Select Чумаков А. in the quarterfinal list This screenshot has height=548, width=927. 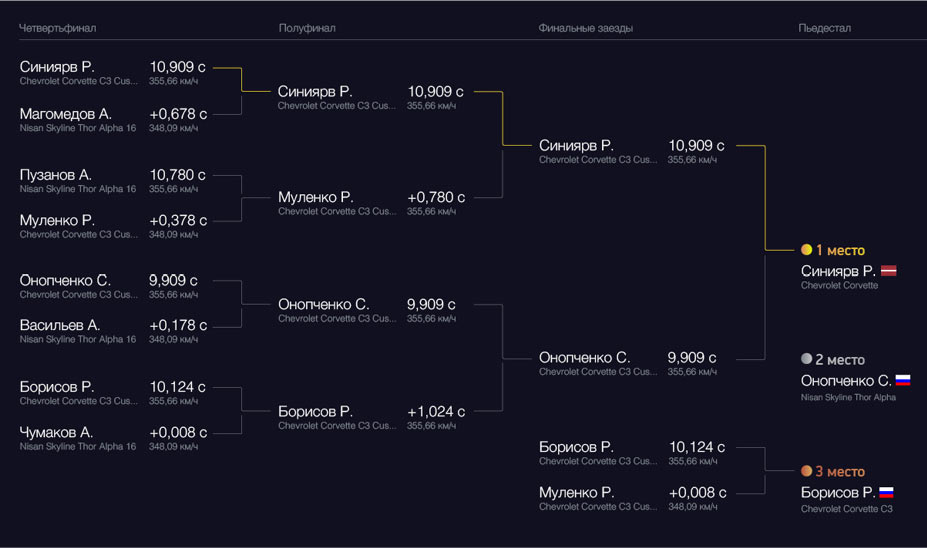coord(58,432)
